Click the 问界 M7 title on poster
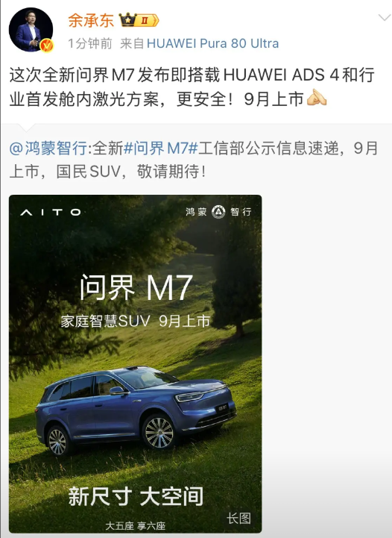The image size is (392, 538). 136,287
